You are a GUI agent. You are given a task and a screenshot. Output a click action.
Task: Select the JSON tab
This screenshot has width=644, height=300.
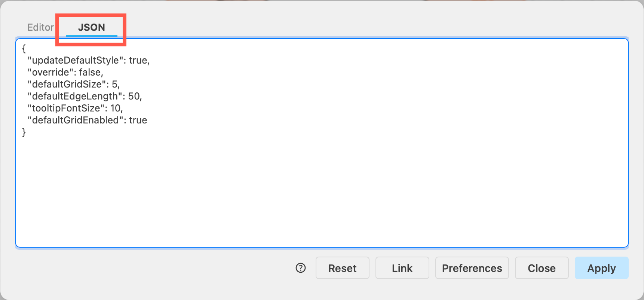92,27
